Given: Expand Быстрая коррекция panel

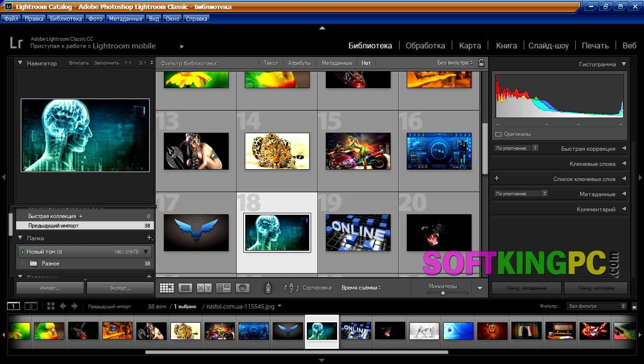Looking at the screenshot, I should 624,148.
